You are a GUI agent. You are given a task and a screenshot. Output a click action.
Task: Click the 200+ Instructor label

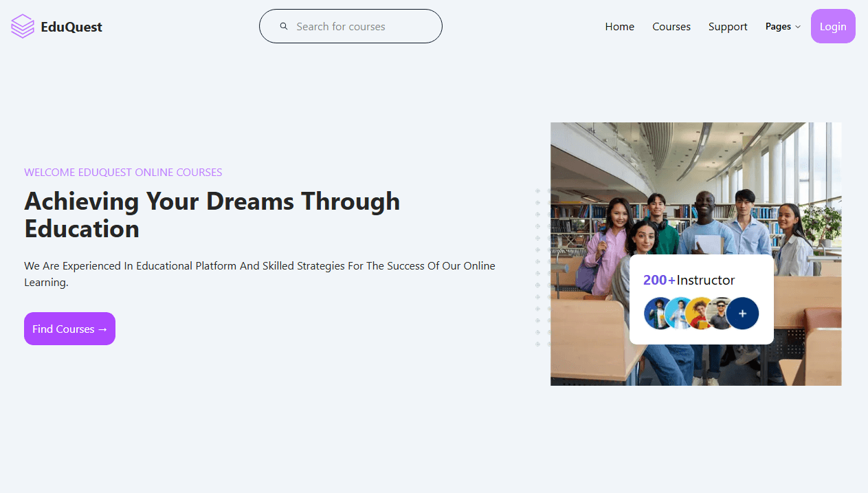[689, 280]
